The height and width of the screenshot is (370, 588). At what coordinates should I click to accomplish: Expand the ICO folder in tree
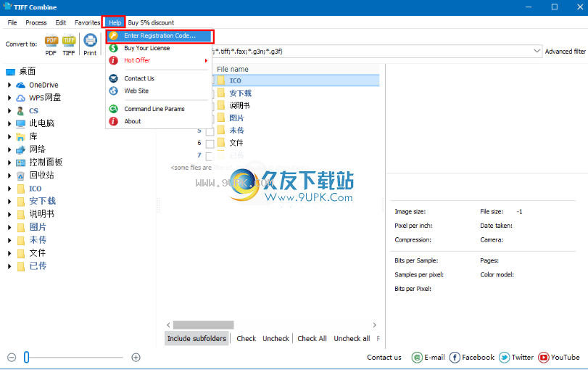coord(9,189)
